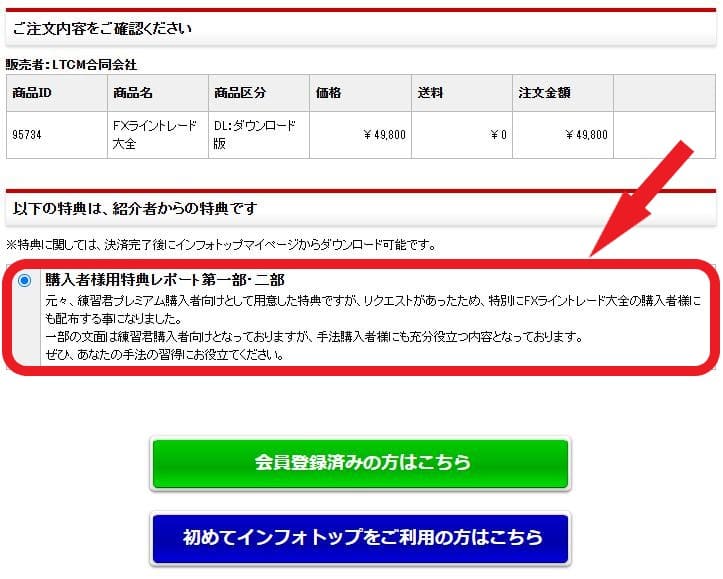Click product ID 95734 cell

click(57, 135)
